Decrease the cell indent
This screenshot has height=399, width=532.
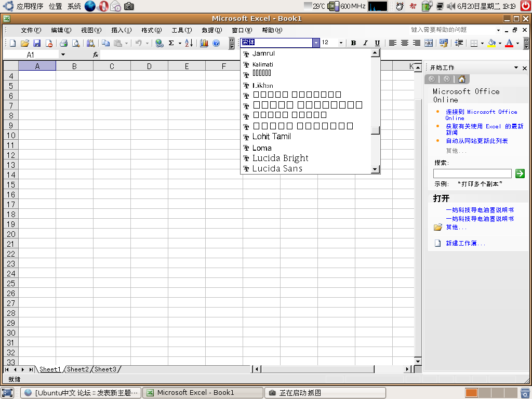click(x=459, y=43)
